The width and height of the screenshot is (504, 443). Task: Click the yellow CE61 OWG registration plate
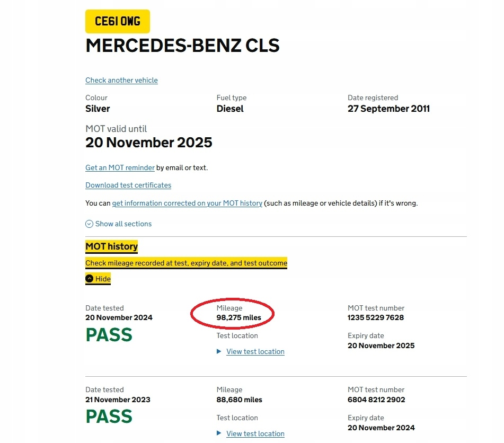click(117, 21)
